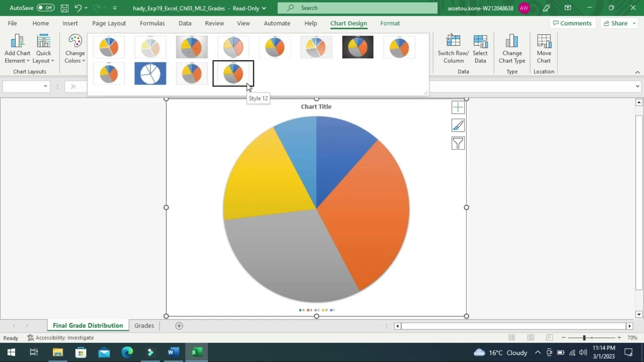The height and width of the screenshot is (362, 644).
Task: Open the Review tab
Action: (x=214, y=23)
